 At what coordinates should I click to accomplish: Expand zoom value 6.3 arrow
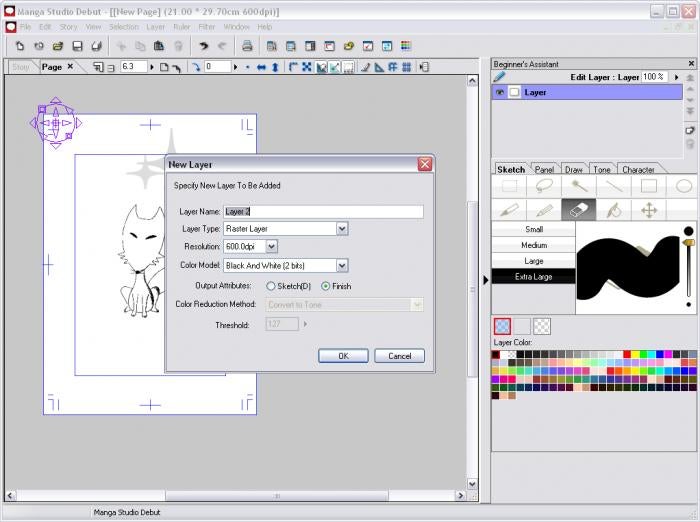tap(152, 67)
